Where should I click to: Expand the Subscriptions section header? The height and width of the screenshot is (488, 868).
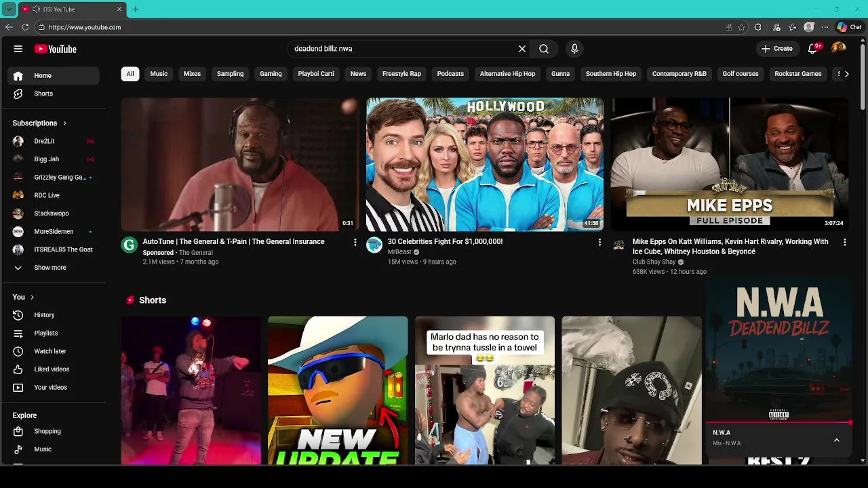(x=39, y=123)
